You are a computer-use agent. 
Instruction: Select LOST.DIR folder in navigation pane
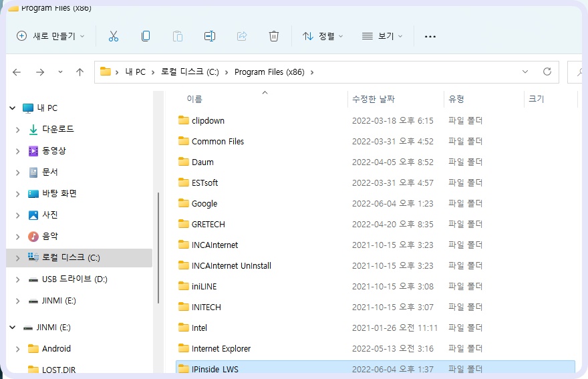click(x=59, y=370)
